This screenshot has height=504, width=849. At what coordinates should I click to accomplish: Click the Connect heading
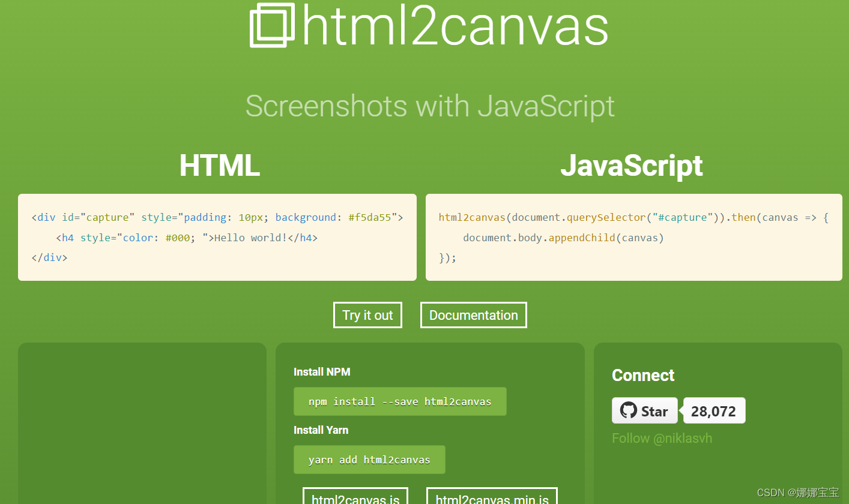click(x=643, y=375)
